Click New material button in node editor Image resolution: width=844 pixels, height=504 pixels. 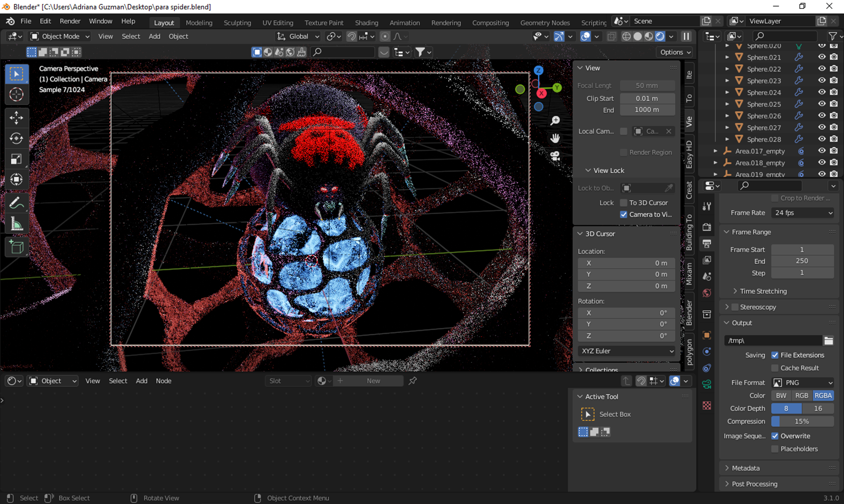pyautogui.click(x=374, y=381)
